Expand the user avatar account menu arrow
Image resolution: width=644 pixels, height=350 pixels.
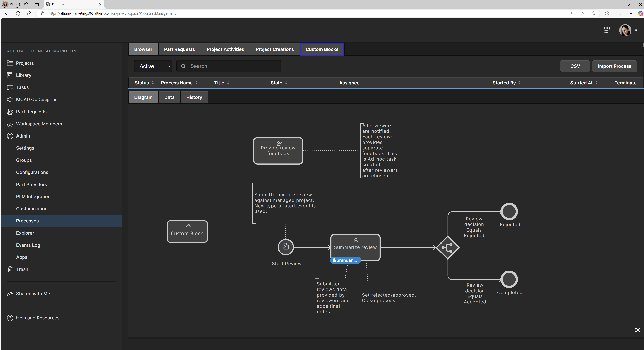[x=636, y=31]
